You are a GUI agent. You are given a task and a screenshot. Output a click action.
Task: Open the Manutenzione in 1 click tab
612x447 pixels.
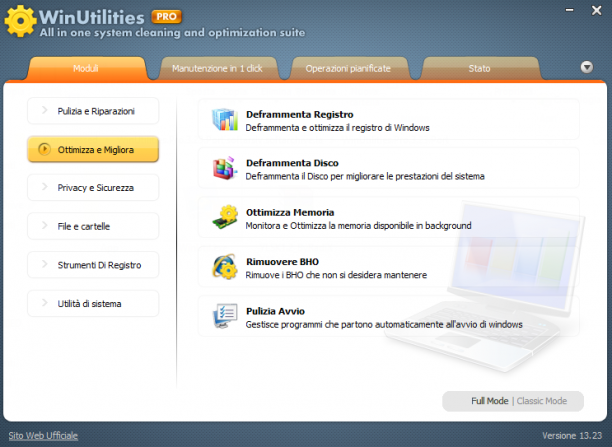pyautogui.click(x=217, y=69)
